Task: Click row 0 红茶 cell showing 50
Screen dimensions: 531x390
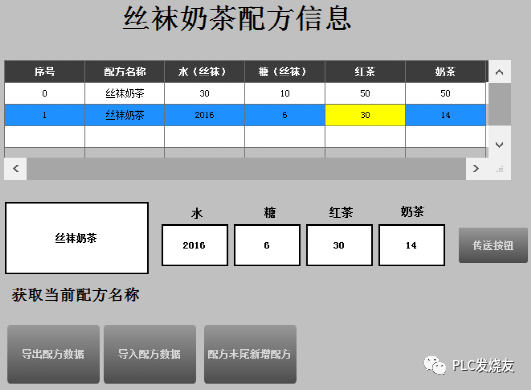Action: pyautogui.click(x=365, y=93)
